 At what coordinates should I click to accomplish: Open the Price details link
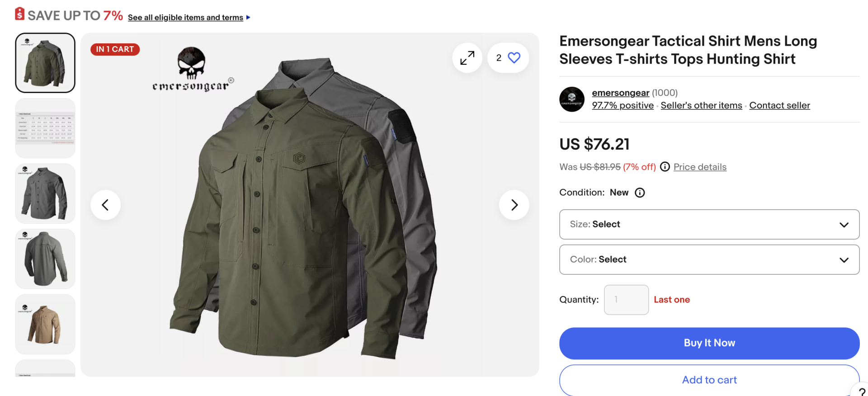[x=700, y=167]
